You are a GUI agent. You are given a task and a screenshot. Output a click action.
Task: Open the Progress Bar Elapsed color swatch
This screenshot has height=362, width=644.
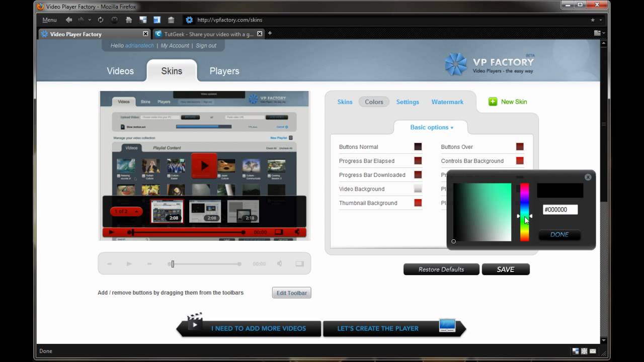pos(418,161)
